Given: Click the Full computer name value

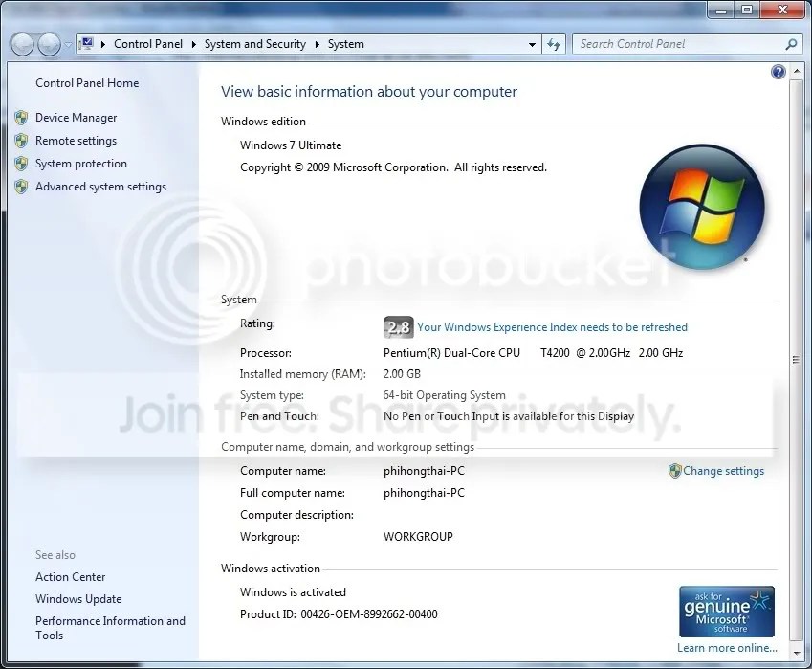Looking at the screenshot, I should [424, 492].
